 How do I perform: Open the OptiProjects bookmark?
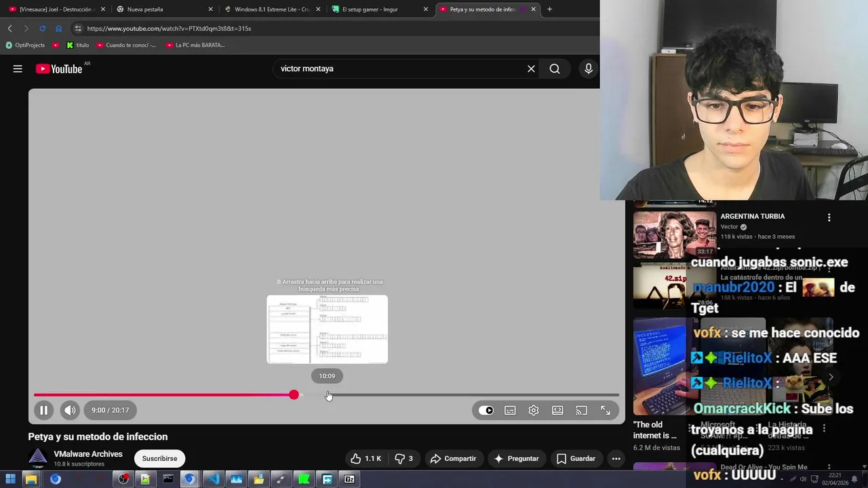pyautogui.click(x=25, y=45)
